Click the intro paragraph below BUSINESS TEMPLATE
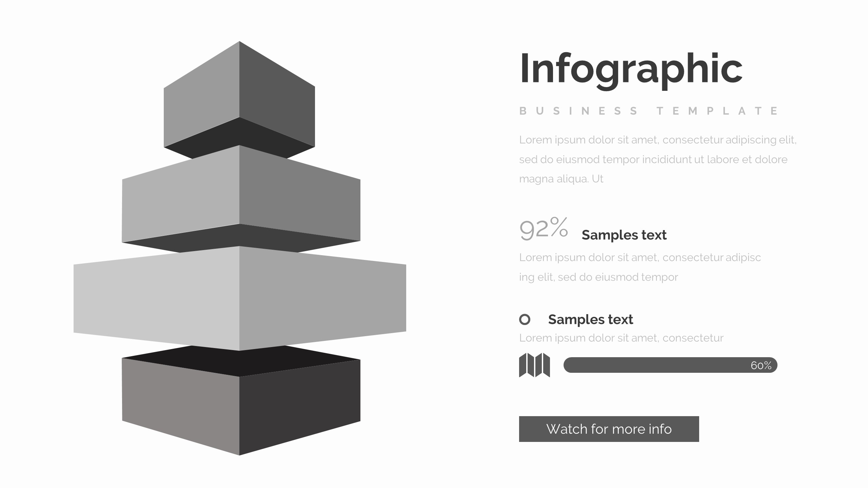The height and width of the screenshot is (488, 868). click(x=657, y=159)
